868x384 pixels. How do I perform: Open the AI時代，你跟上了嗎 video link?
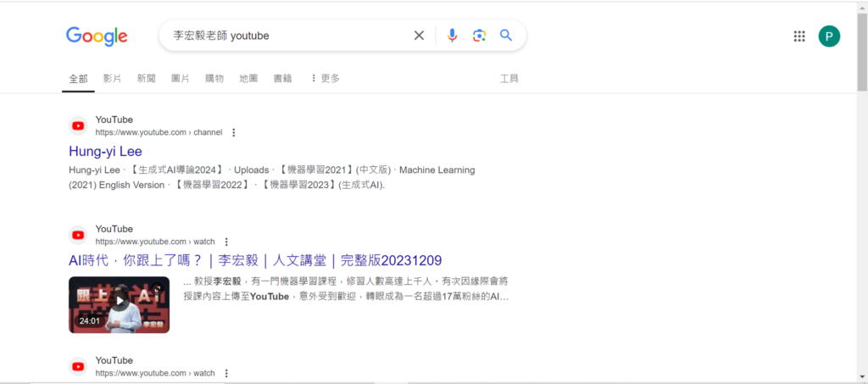254,260
